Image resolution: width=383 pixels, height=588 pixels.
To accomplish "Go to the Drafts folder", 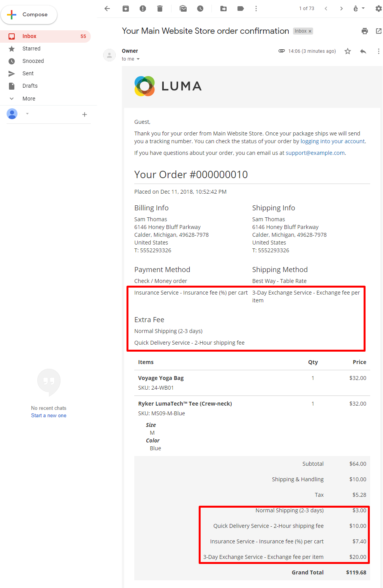I will (30, 86).
